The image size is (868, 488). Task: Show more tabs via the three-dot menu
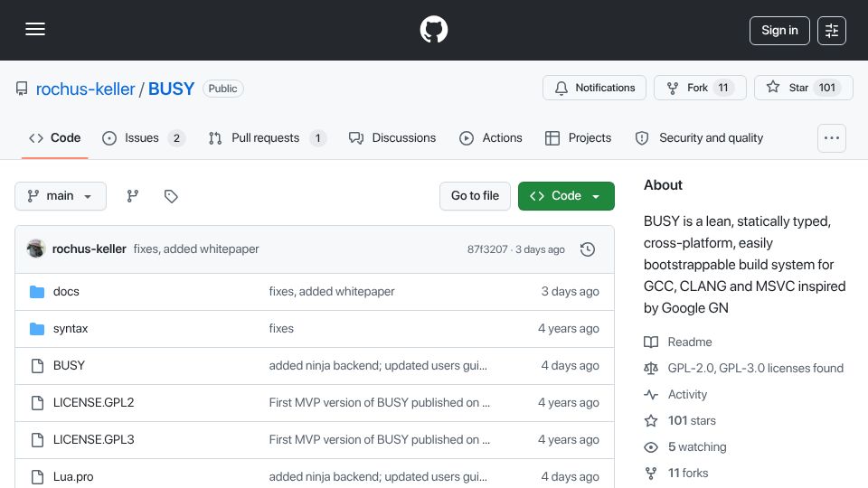click(832, 137)
